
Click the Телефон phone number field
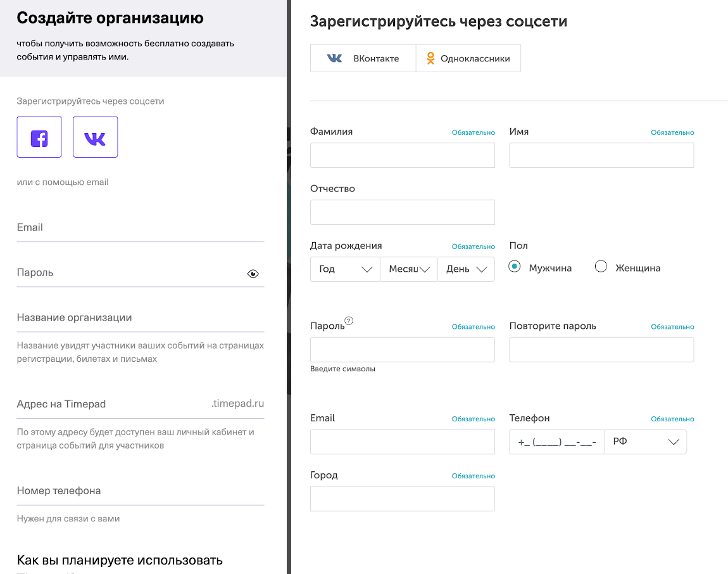click(x=556, y=441)
